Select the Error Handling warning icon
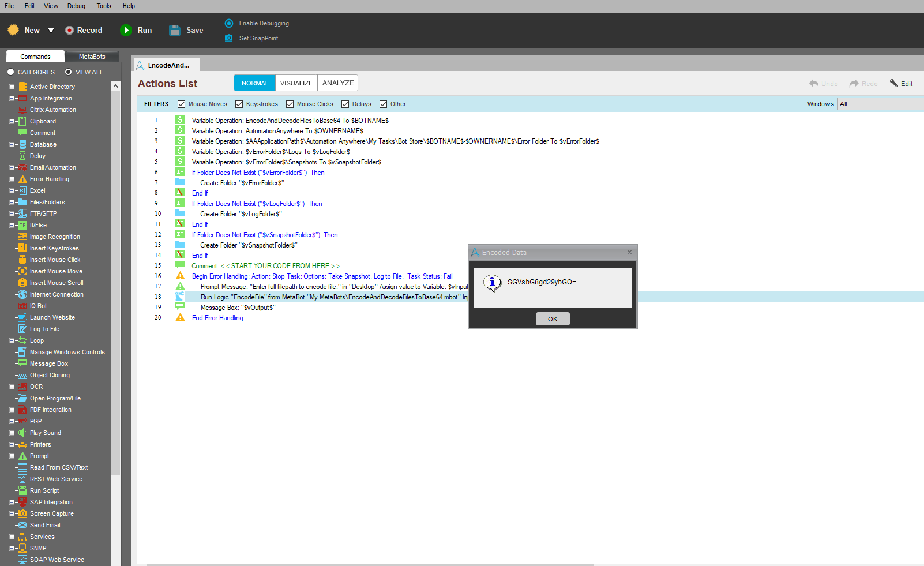The height and width of the screenshot is (566, 924). click(22, 179)
